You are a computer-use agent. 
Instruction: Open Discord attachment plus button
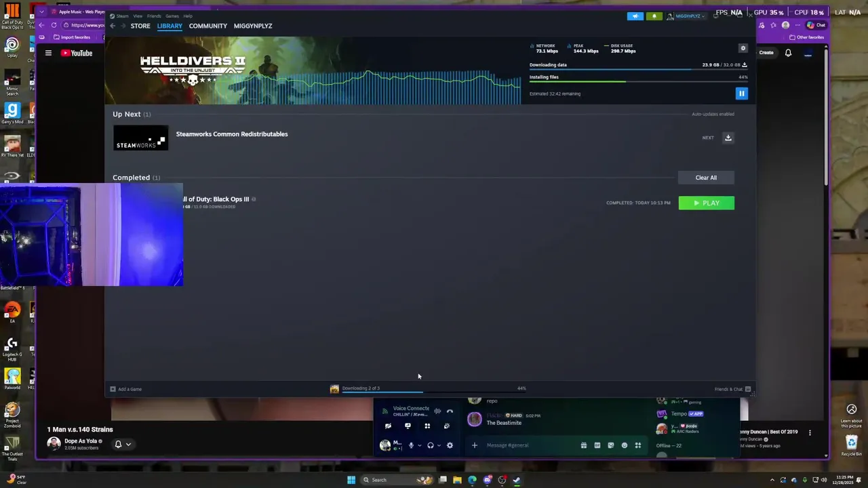coord(475,445)
